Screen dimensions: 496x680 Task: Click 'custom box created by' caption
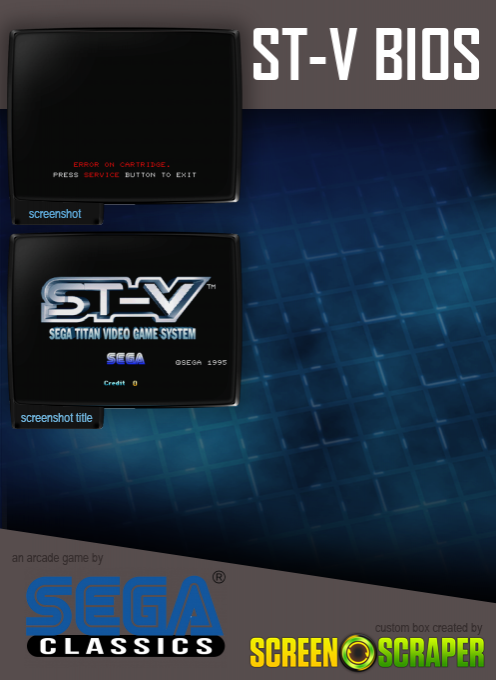pyautogui.click(x=428, y=628)
